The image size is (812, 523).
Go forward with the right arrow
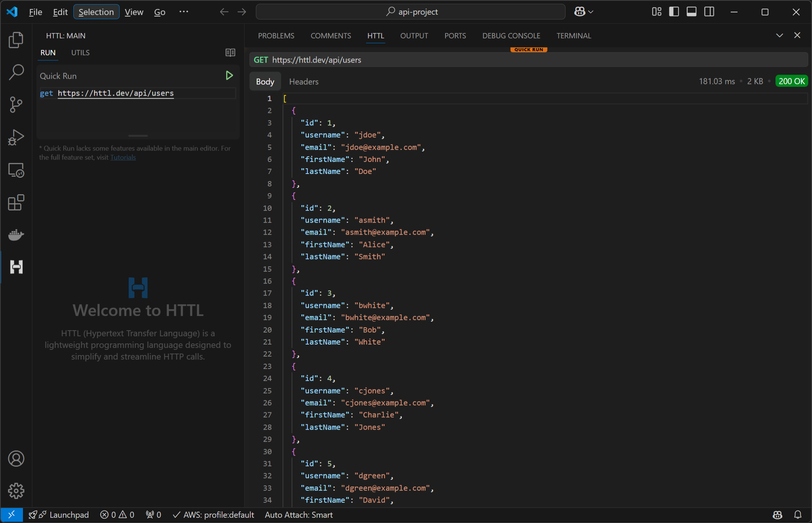pyautogui.click(x=242, y=12)
